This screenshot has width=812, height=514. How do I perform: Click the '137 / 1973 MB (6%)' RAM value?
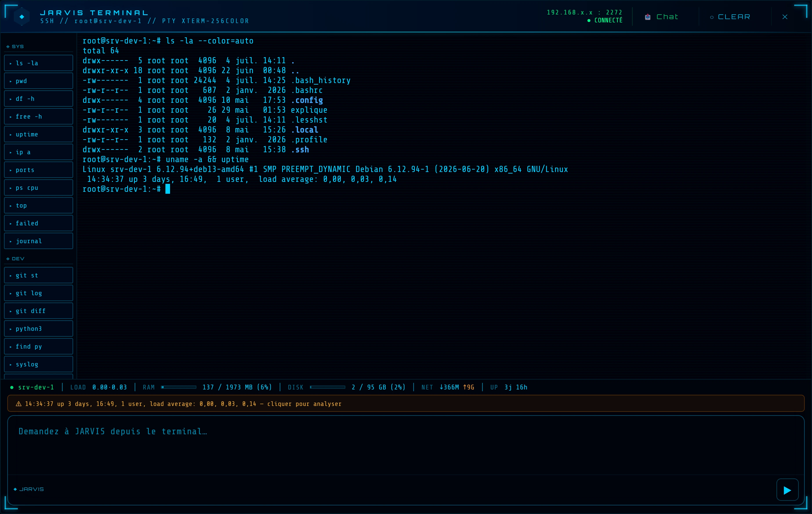(237, 387)
